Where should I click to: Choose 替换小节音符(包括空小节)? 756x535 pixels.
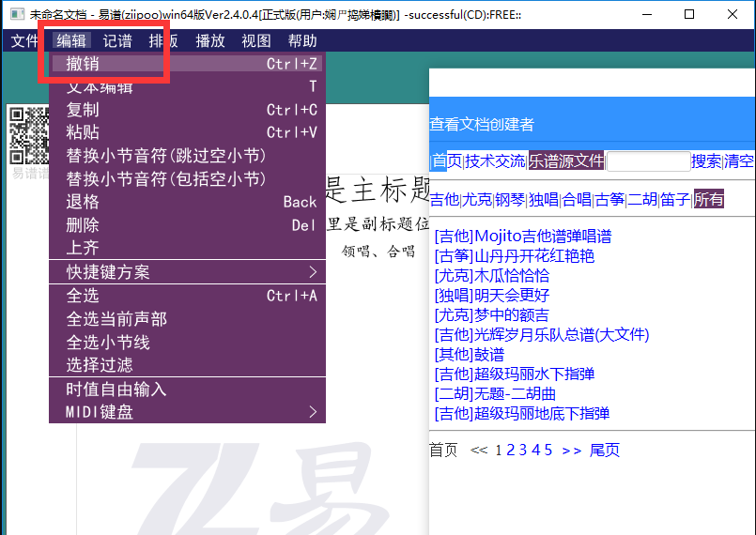187,179
